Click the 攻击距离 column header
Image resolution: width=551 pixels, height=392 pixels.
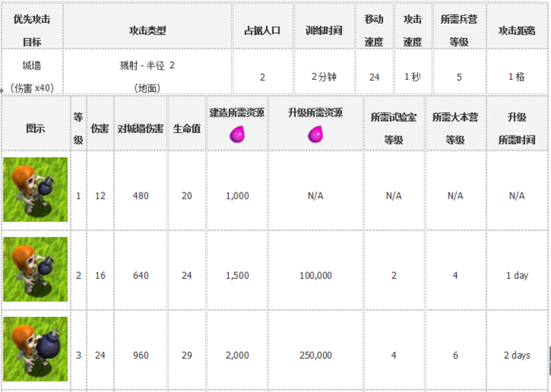517,30
